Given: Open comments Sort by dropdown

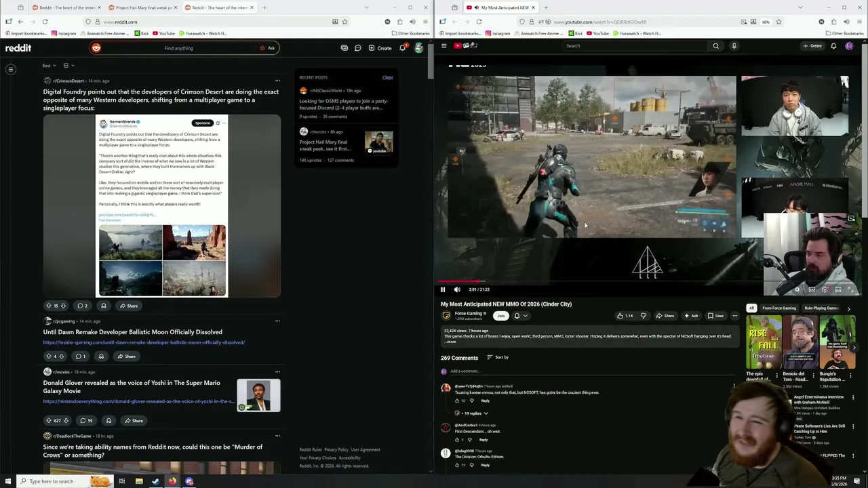Looking at the screenshot, I should [498, 357].
